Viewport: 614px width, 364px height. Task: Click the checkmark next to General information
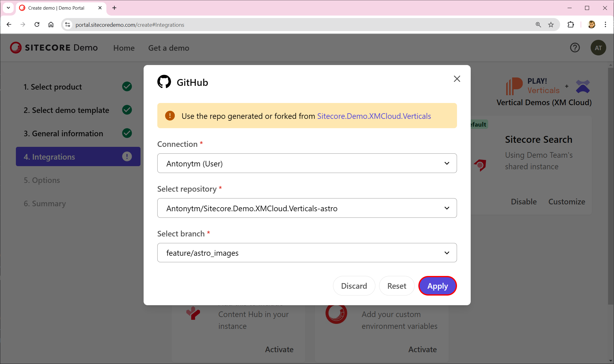click(127, 133)
